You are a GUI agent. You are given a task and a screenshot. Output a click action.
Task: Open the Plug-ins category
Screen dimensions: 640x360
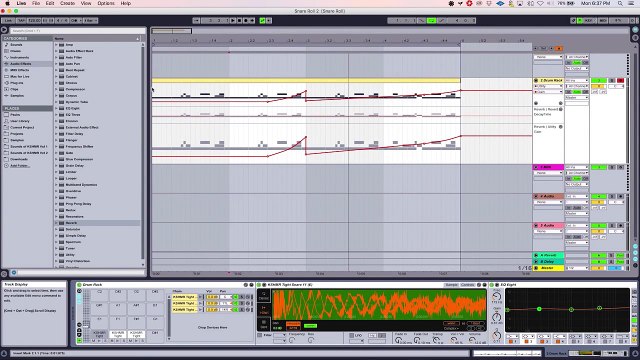tap(17, 83)
